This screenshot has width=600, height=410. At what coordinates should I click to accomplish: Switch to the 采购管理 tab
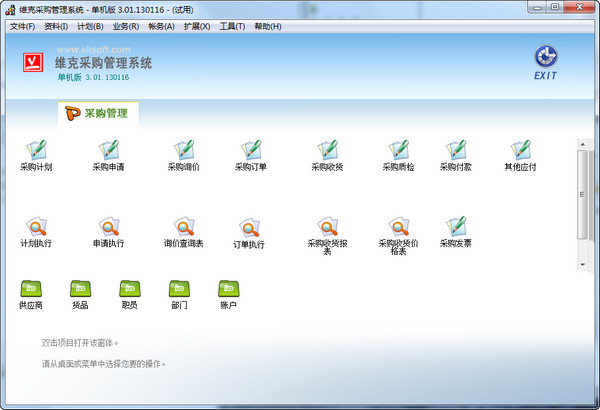tap(98, 114)
